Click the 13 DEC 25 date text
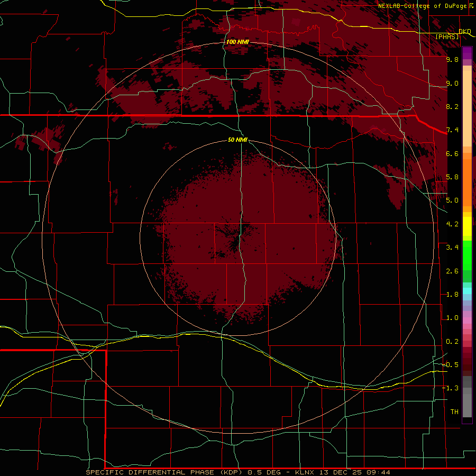The image size is (476, 476). point(342,472)
